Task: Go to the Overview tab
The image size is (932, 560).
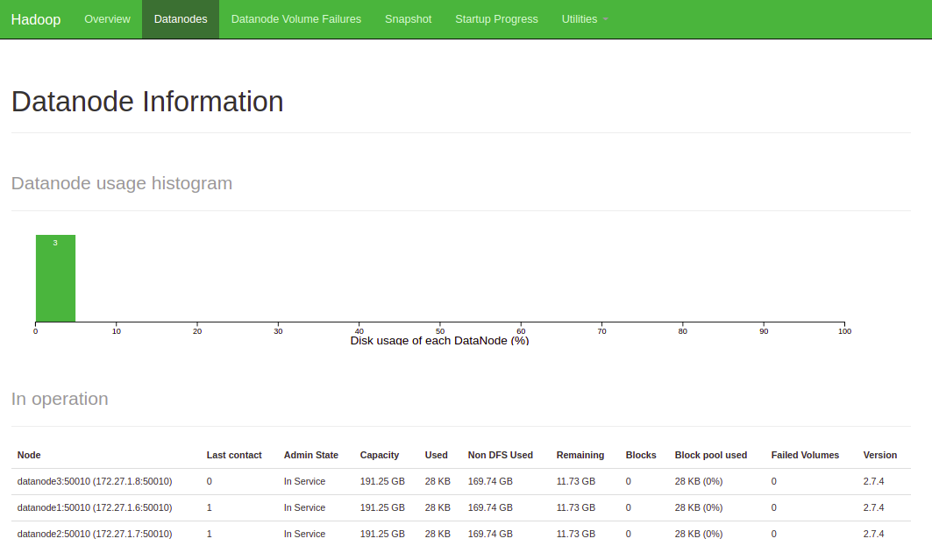Action: (107, 19)
